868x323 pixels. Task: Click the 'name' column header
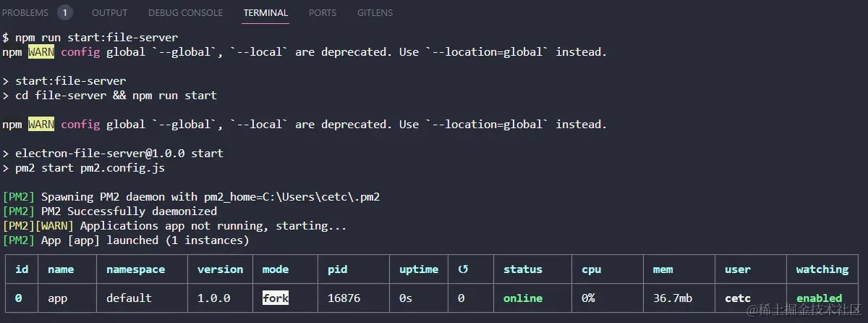[x=61, y=269]
